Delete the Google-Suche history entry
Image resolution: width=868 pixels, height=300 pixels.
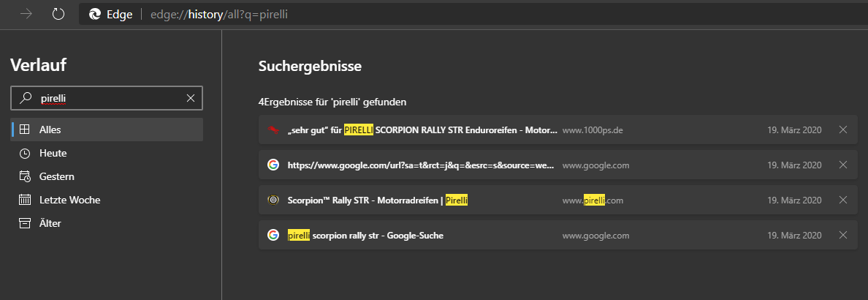point(842,235)
